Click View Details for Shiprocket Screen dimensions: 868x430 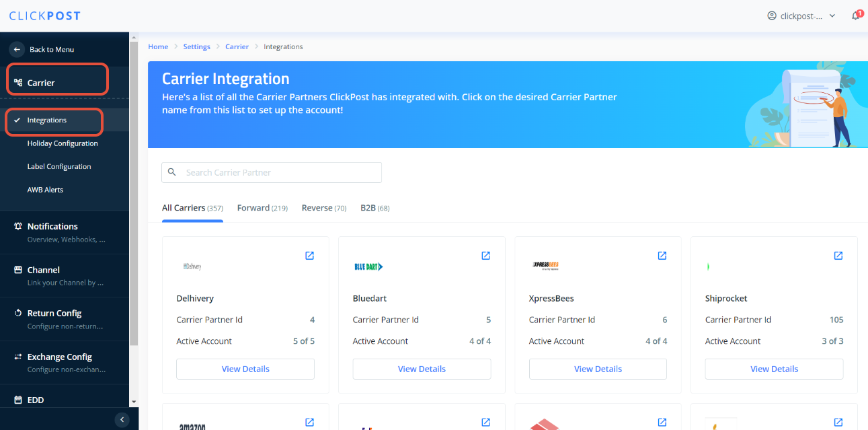(774, 369)
